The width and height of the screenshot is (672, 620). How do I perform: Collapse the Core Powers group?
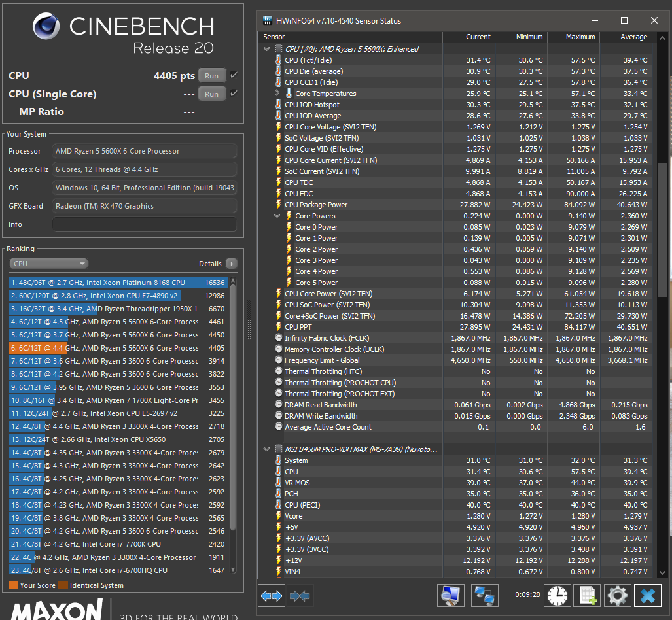(x=277, y=216)
